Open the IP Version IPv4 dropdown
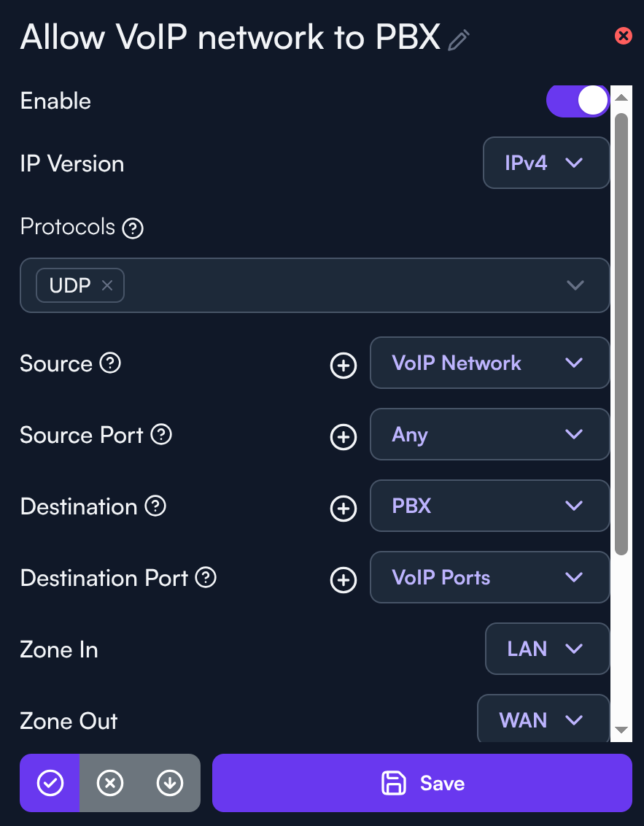644x826 pixels. point(546,163)
